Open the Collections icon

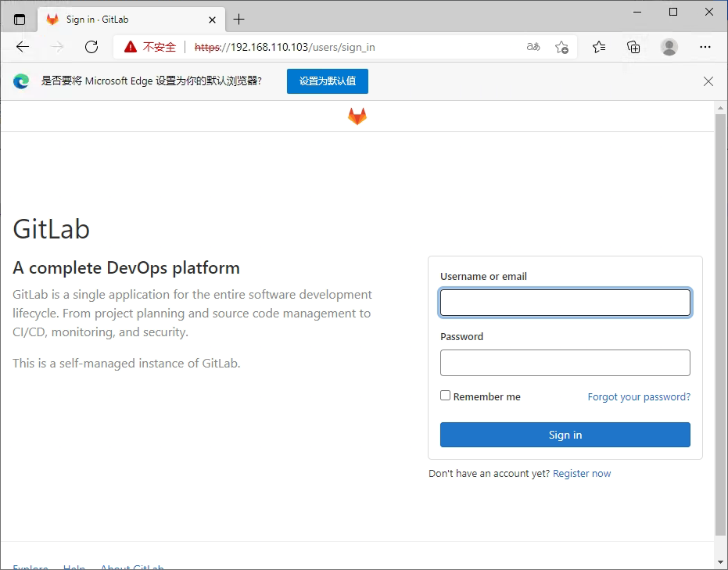click(633, 47)
